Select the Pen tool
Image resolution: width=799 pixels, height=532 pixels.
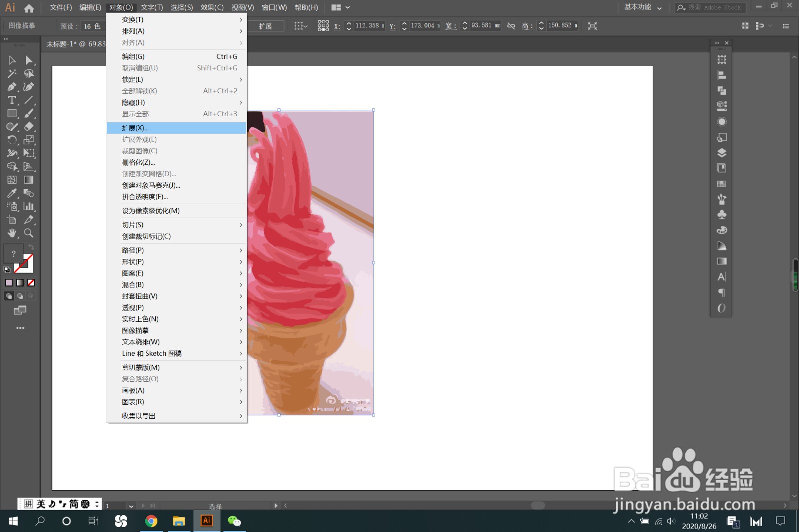pyautogui.click(x=12, y=87)
